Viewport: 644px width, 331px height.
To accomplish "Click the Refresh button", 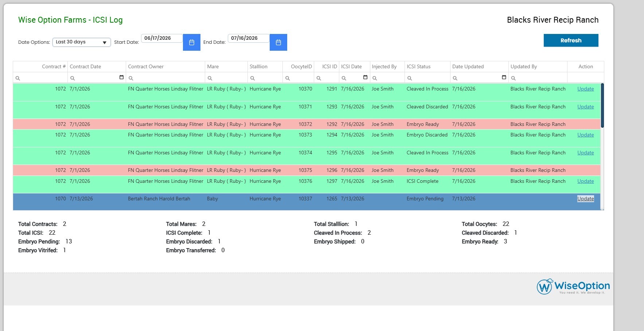I will click(x=571, y=41).
